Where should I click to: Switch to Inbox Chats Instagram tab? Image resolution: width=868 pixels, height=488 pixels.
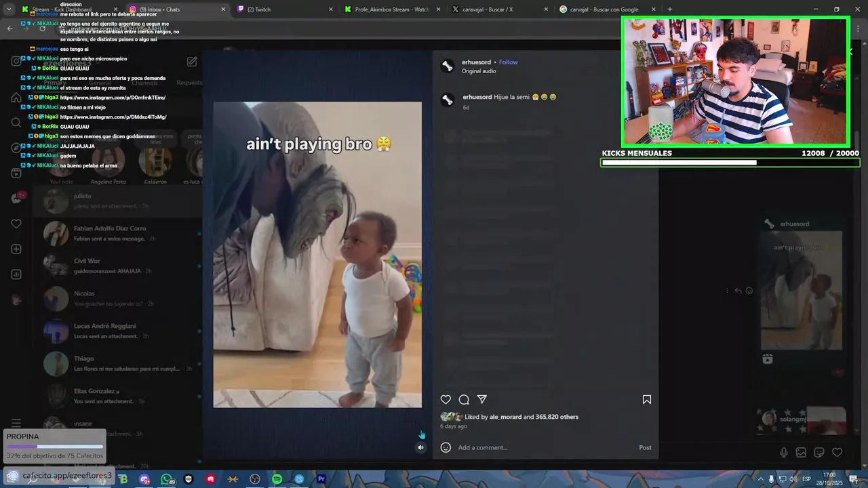point(178,9)
